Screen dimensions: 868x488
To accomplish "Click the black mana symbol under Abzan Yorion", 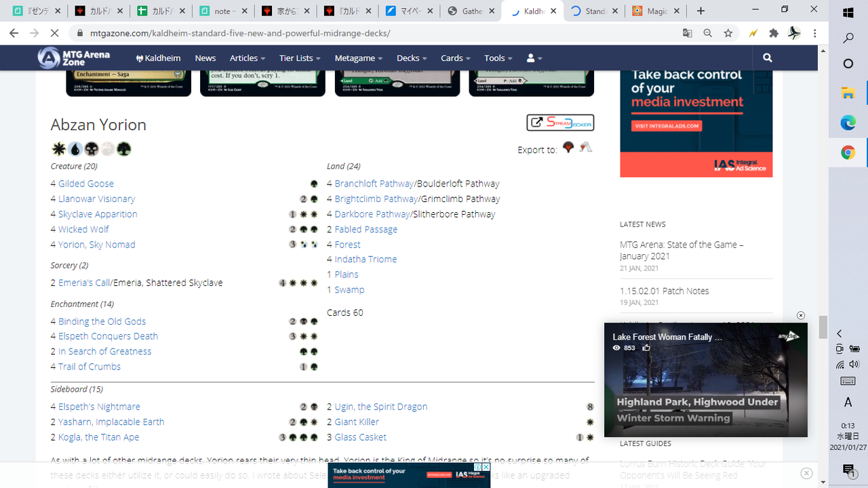I will click(x=91, y=149).
